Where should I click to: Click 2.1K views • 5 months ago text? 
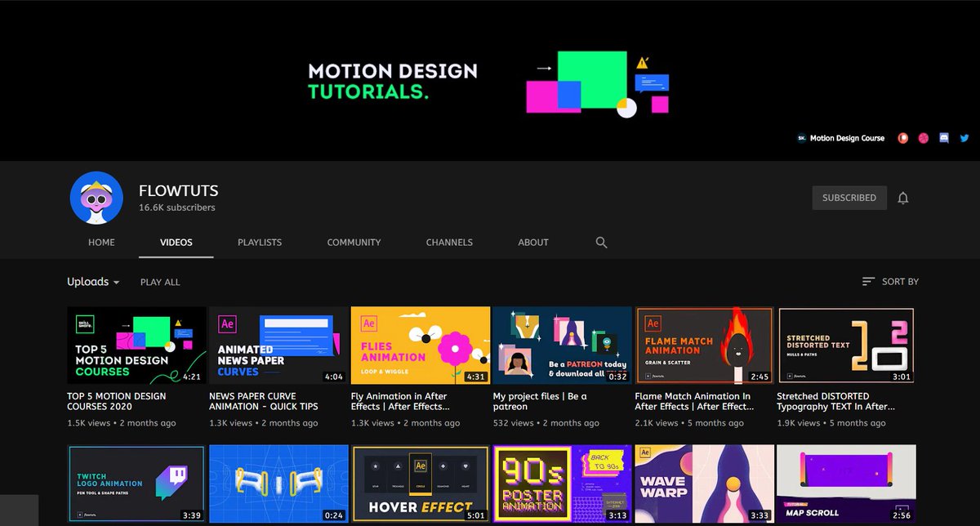pos(689,423)
